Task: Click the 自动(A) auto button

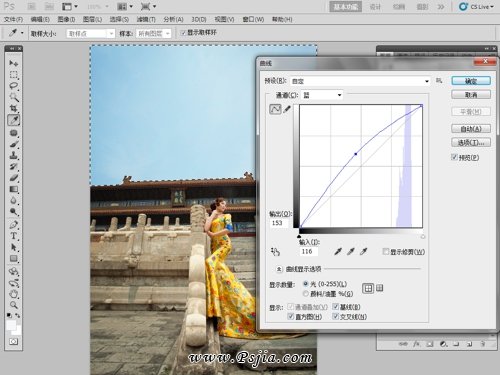Action: pos(471,129)
